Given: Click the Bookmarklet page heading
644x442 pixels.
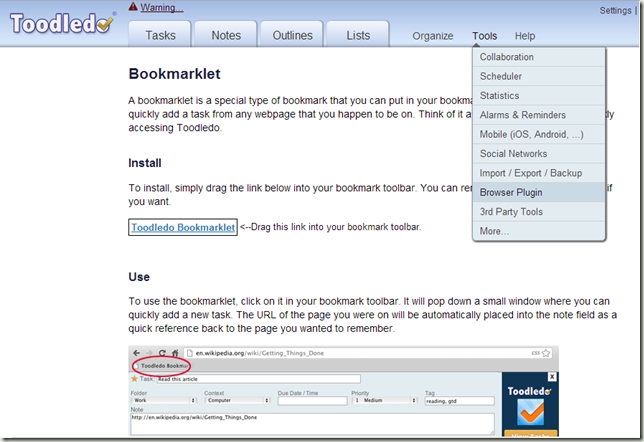Looking at the screenshot, I should [x=175, y=74].
